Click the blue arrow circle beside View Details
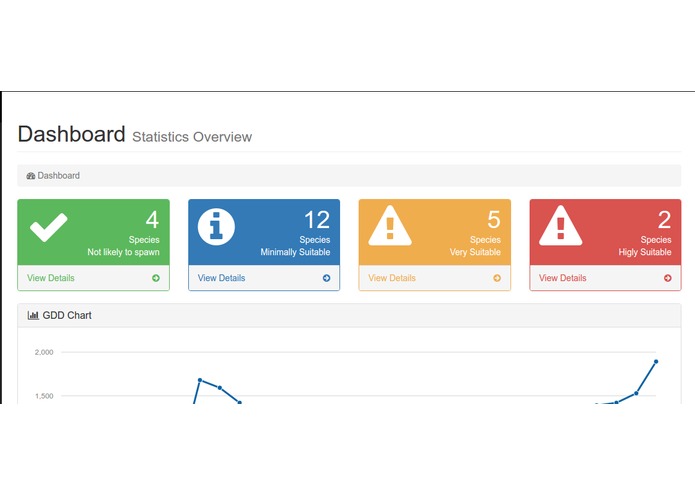 coord(326,278)
